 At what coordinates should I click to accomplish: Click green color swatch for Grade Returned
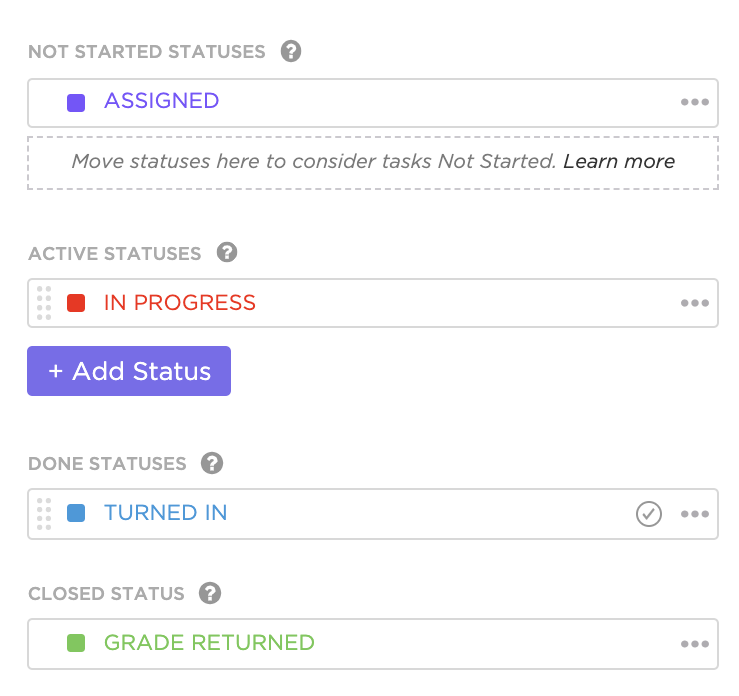(x=76, y=644)
